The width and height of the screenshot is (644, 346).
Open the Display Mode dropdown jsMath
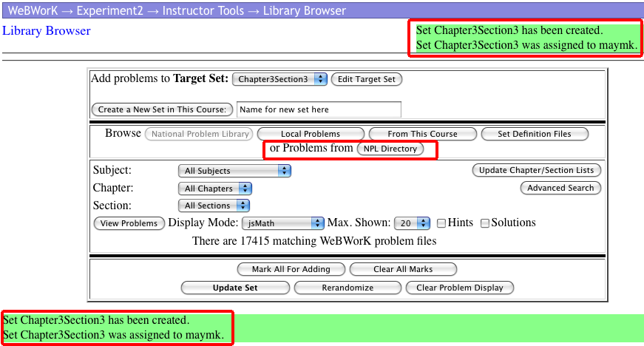(x=282, y=223)
